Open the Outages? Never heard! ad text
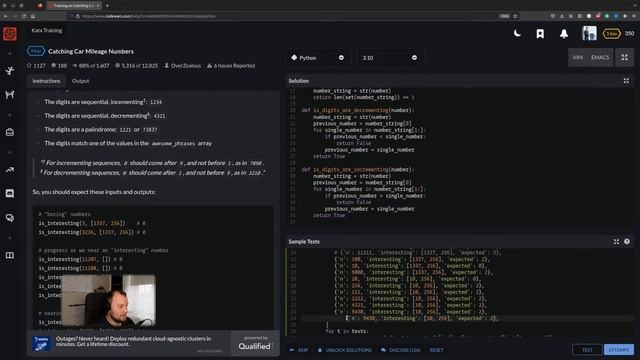Viewport: 640px width, 360px height. (133, 341)
